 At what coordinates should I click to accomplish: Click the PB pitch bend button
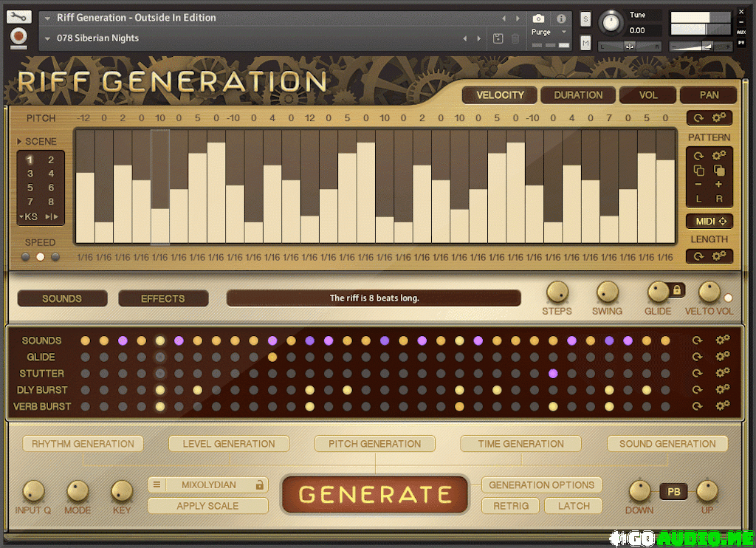(x=673, y=492)
